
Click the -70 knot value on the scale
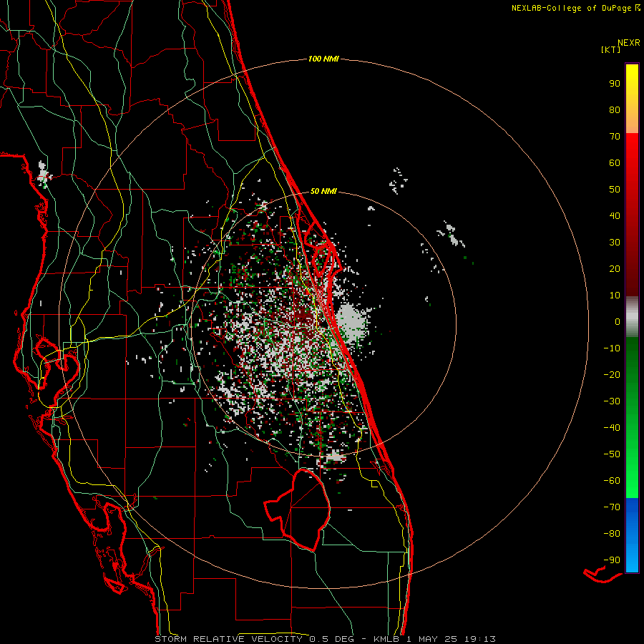coord(612,507)
